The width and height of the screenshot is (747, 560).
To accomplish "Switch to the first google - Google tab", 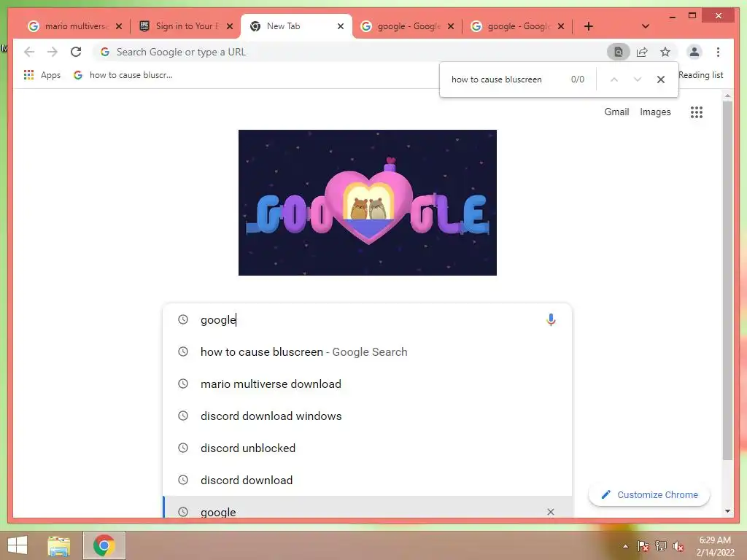I will (407, 26).
